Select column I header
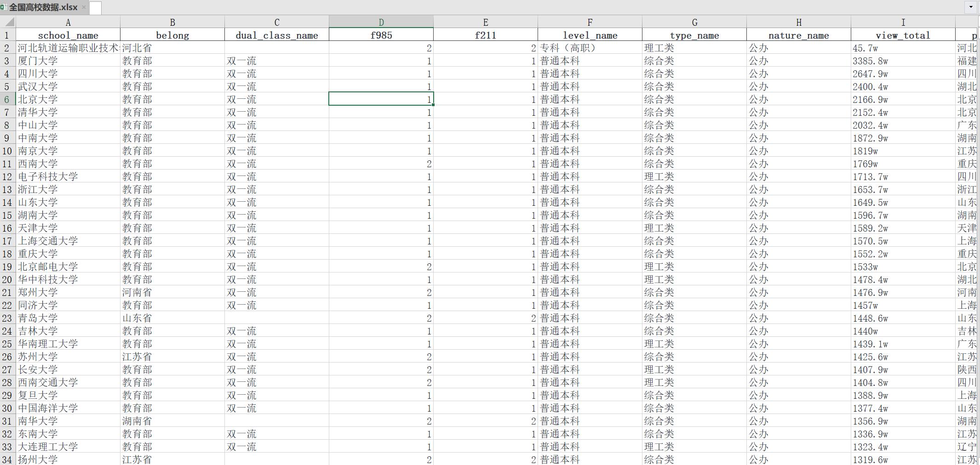This screenshot has height=465, width=980. pos(903,22)
